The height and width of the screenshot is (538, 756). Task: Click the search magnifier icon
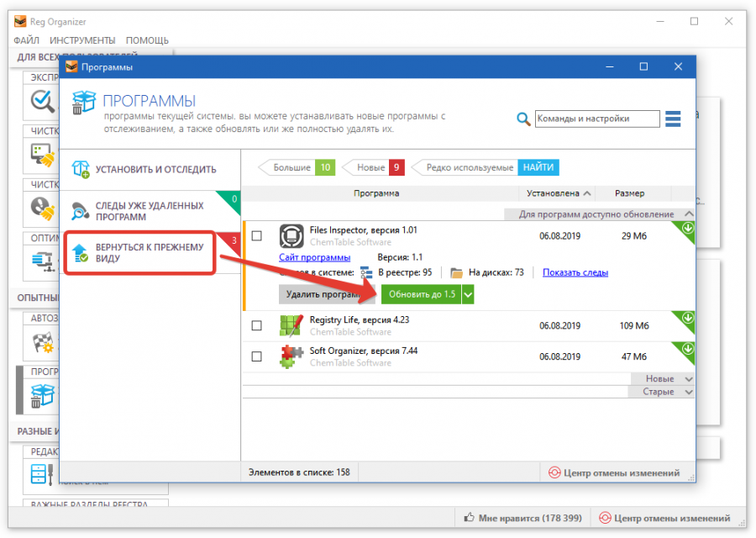coord(523,119)
